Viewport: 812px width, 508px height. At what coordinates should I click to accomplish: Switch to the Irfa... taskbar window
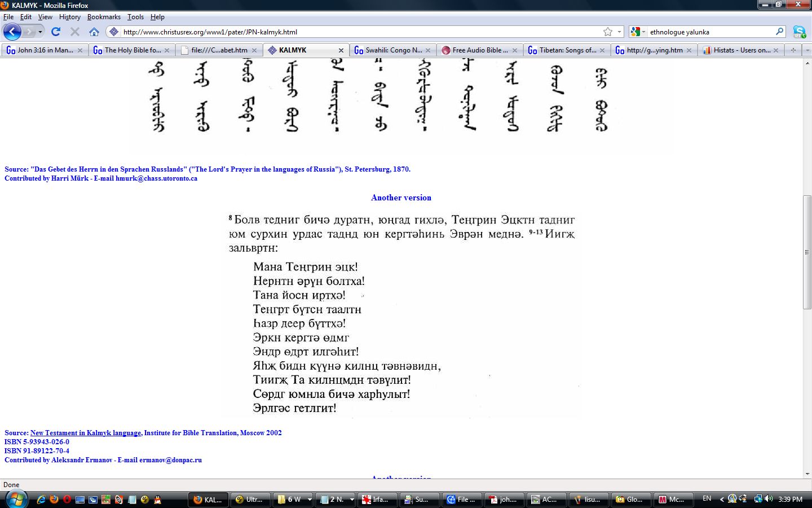(x=377, y=500)
